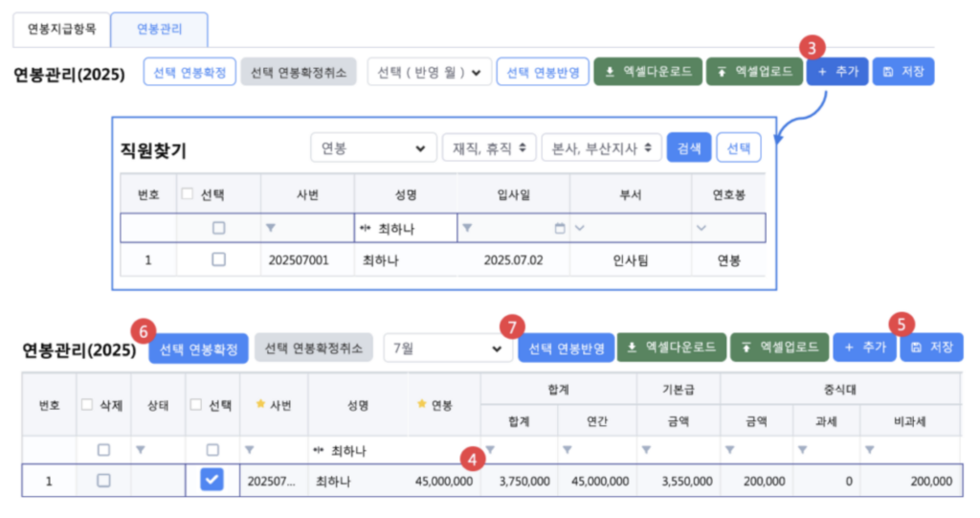
Task: Click 저장 disk icon marked with badge 5
Action: click(x=916, y=349)
